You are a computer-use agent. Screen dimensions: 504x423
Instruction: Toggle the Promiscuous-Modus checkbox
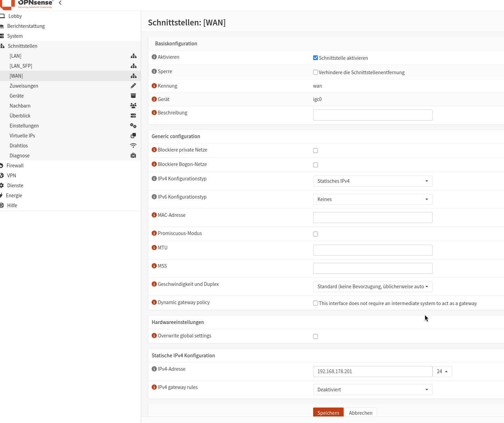pos(316,234)
